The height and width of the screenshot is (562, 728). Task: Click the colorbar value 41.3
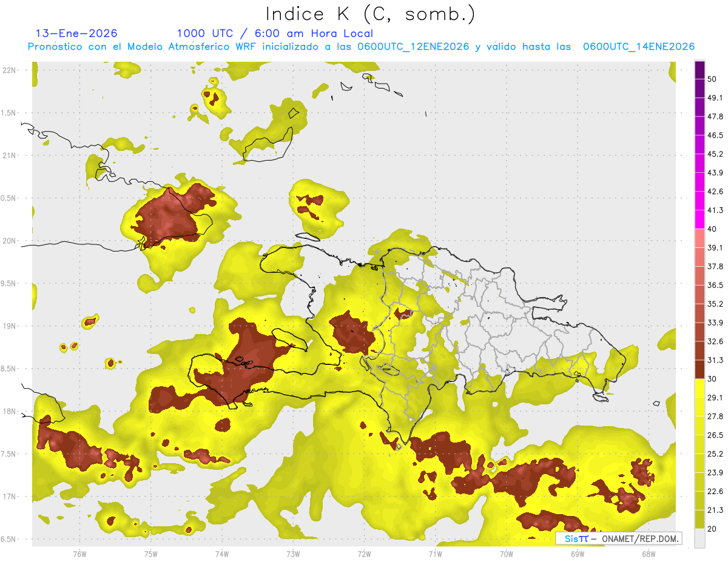point(715,210)
